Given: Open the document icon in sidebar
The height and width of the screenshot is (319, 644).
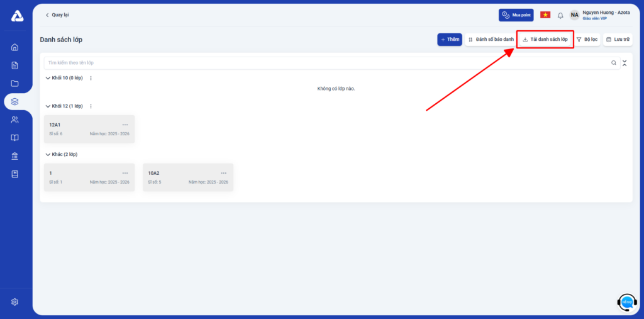Looking at the screenshot, I should click(15, 65).
